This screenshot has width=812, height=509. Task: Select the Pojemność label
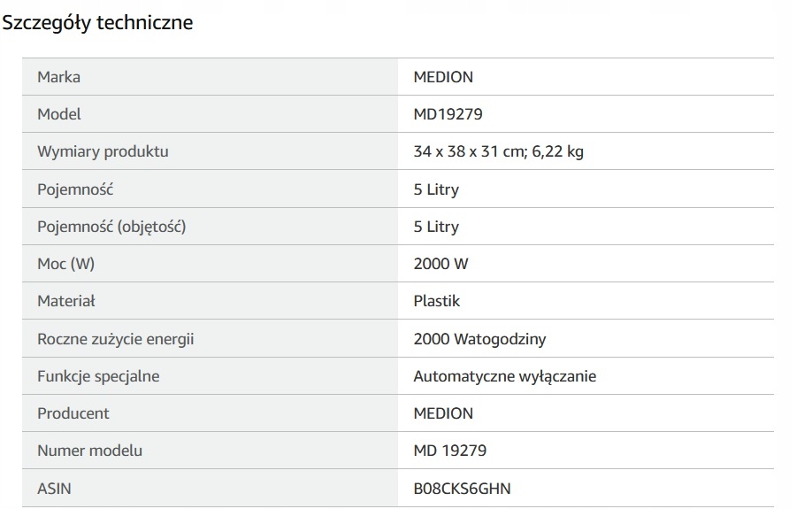(x=75, y=189)
